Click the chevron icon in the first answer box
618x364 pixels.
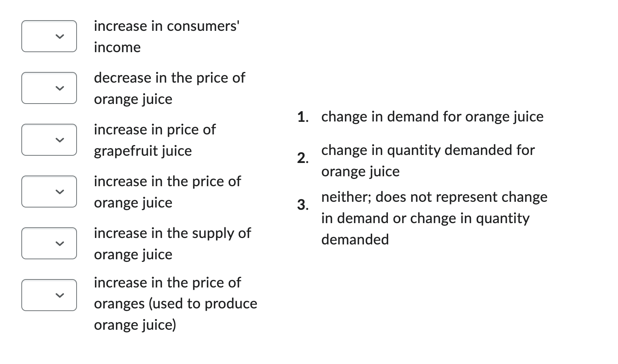[x=59, y=37]
